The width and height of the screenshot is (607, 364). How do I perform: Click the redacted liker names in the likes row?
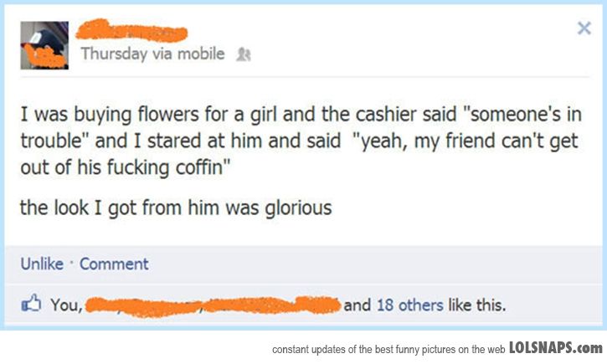pos(213,305)
